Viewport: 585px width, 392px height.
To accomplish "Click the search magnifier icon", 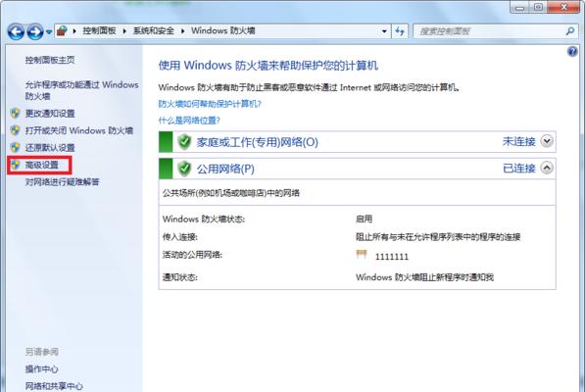I will click(569, 31).
